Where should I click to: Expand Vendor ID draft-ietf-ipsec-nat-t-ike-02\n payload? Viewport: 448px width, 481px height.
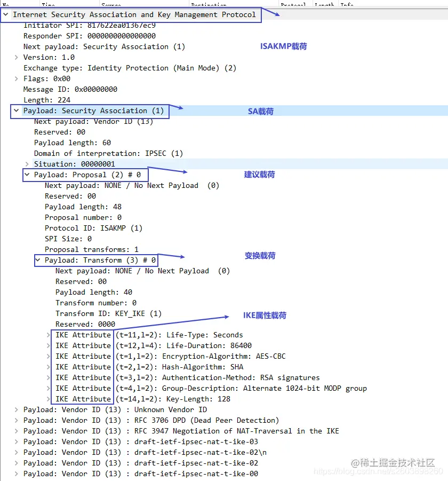[x=16, y=453]
